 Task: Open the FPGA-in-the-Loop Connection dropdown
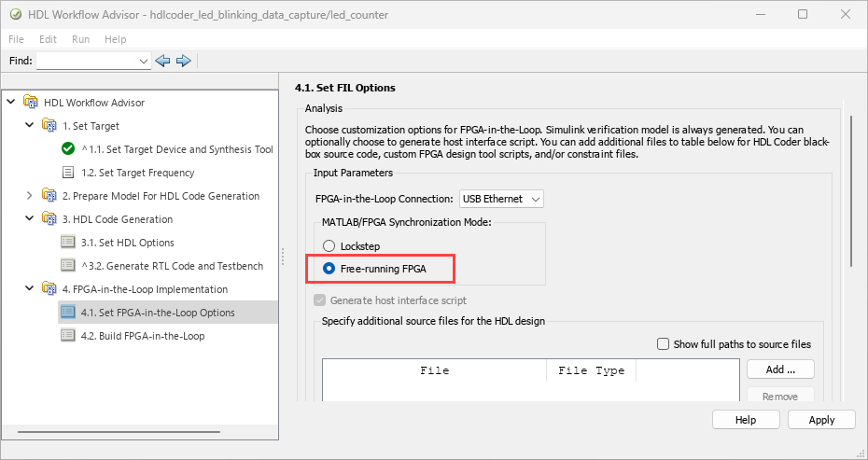click(x=501, y=199)
